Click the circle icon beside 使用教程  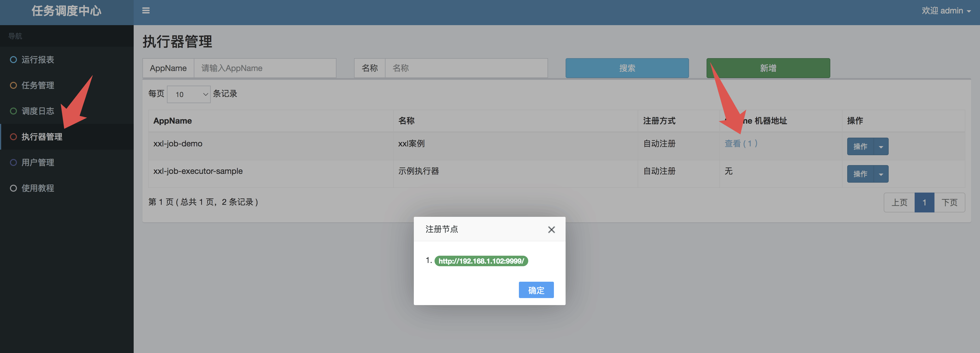13,188
